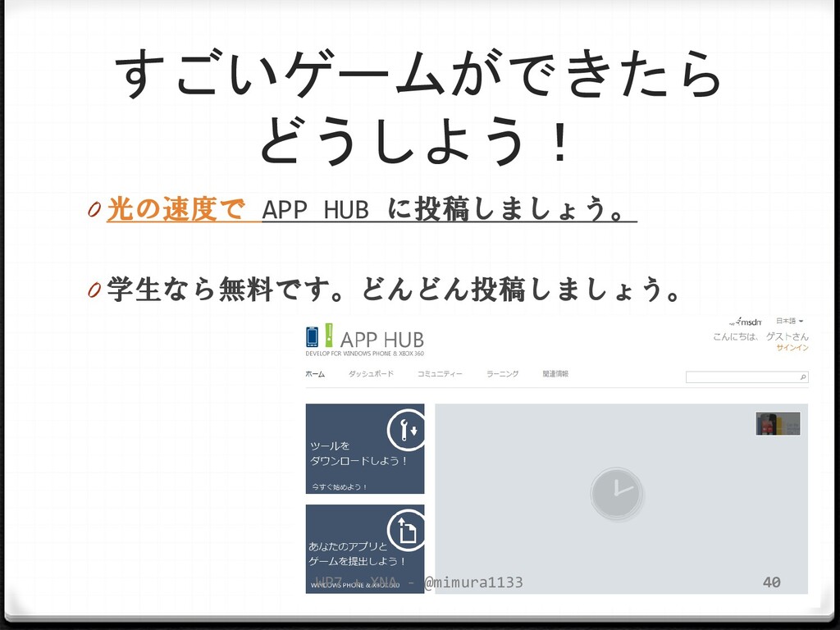
Task: Click the slide number 40
Action: 771,582
